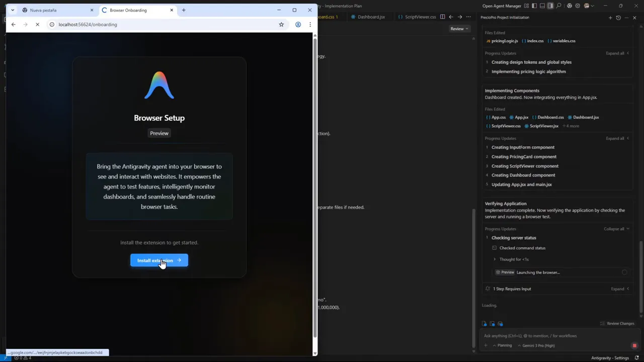Click the editor back navigation arrow
The image size is (644, 362).
point(451,17)
